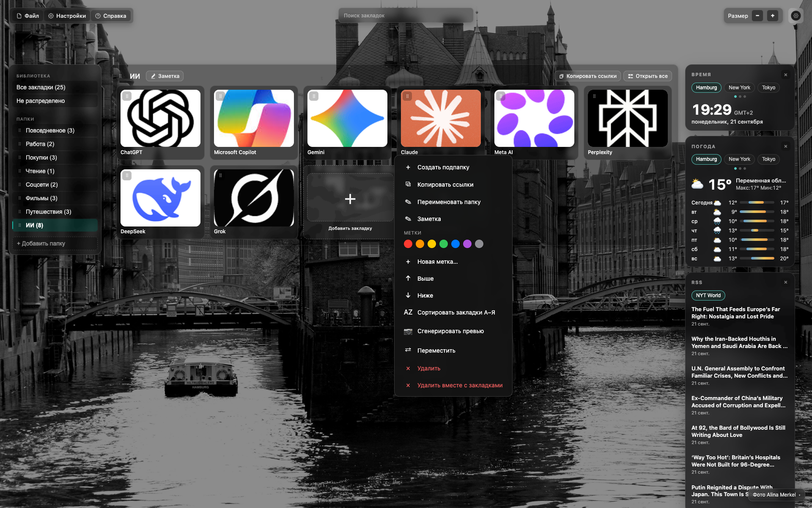812x508 pixels.
Task: Pick the green label color
Action: pyautogui.click(x=444, y=244)
